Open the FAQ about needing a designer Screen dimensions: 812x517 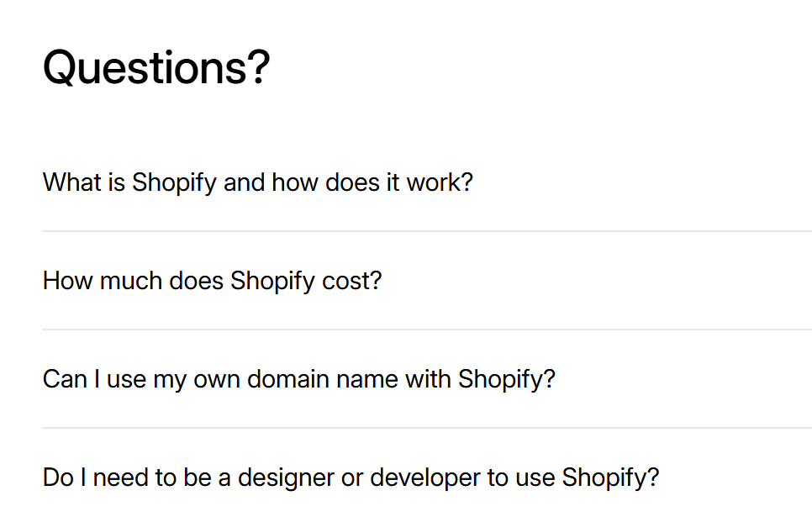click(351, 477)
